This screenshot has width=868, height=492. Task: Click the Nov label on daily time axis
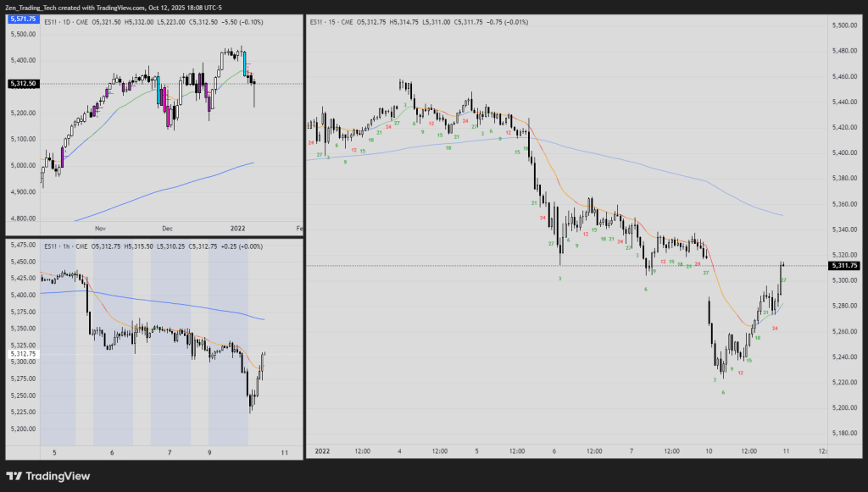coord(99,229)
